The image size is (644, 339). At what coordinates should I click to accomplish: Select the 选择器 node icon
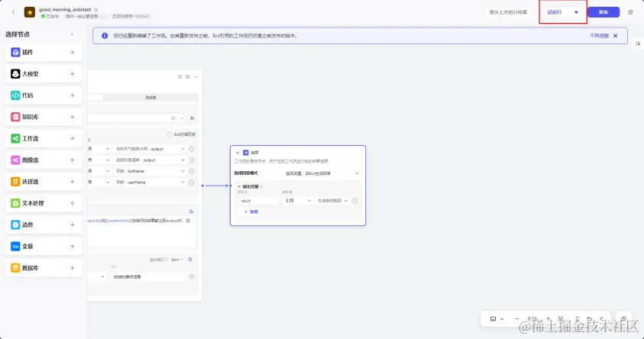(15, 182)
